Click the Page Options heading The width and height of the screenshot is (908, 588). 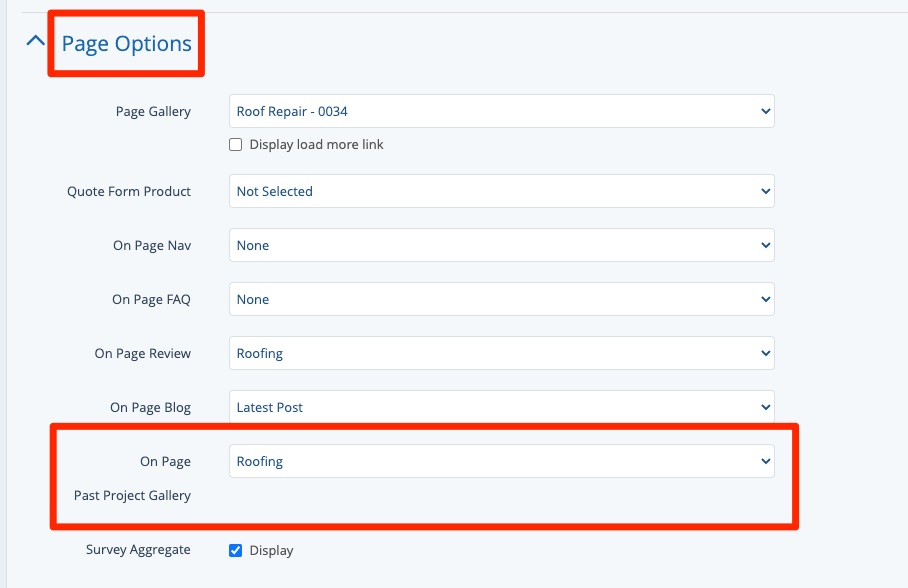click(x=126, y=44)
